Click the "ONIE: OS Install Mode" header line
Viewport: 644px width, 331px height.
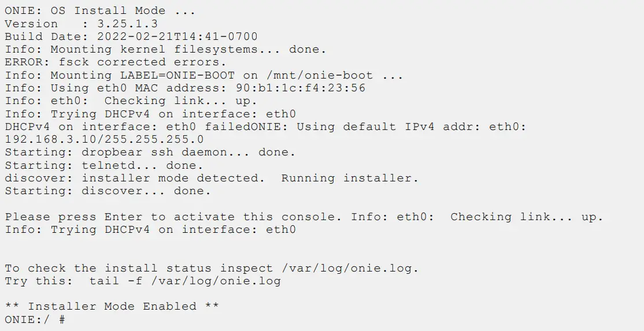click(x=99, y=11)
